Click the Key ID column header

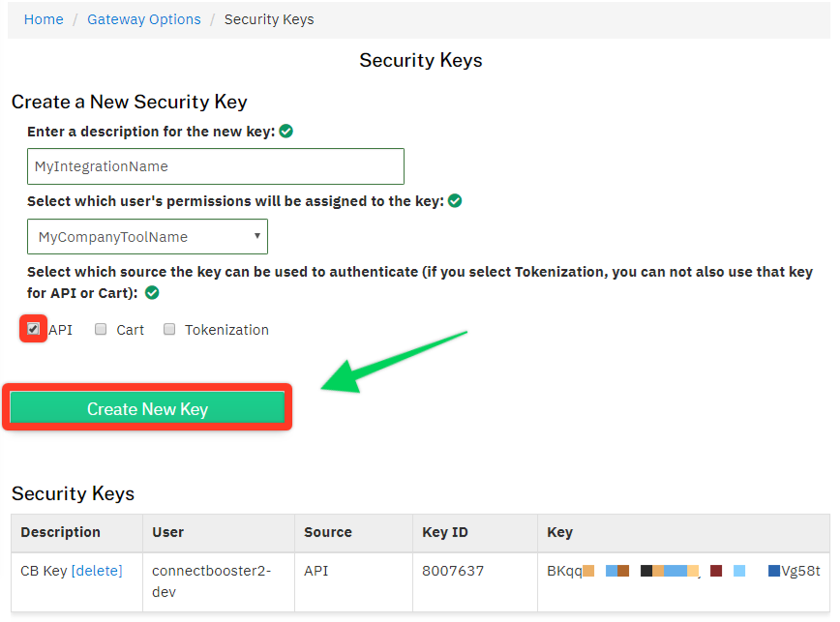tap(445, 532)
